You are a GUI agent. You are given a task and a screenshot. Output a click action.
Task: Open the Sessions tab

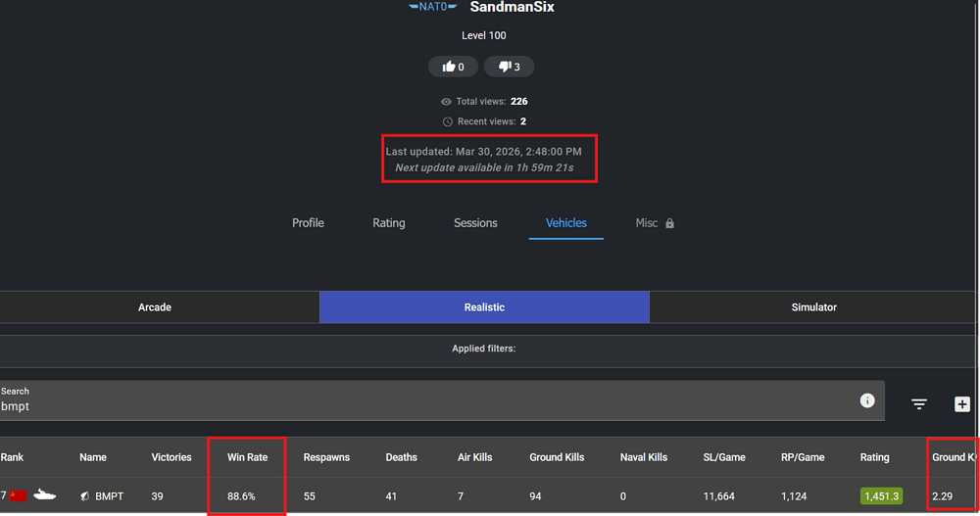pos(475,223)
